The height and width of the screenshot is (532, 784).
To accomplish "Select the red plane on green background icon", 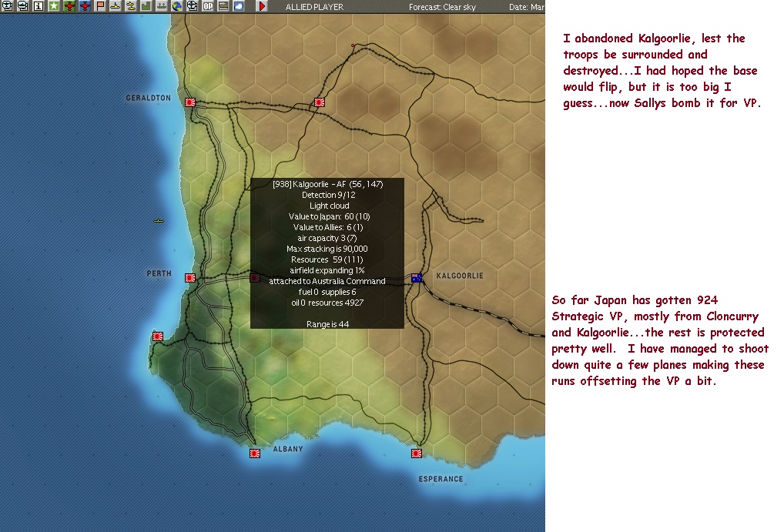I will tap(69, 6).
